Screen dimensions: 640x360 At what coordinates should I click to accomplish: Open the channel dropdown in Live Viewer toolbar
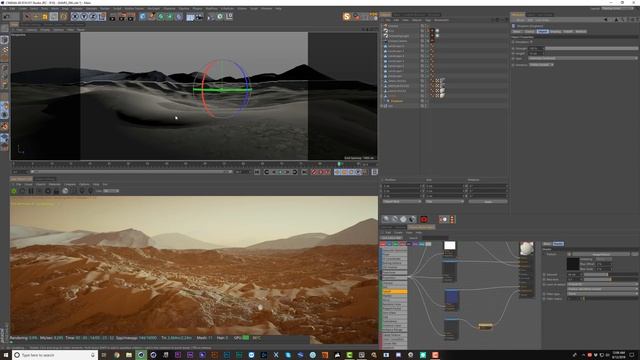pyautogui.click(x=111, y=191)
